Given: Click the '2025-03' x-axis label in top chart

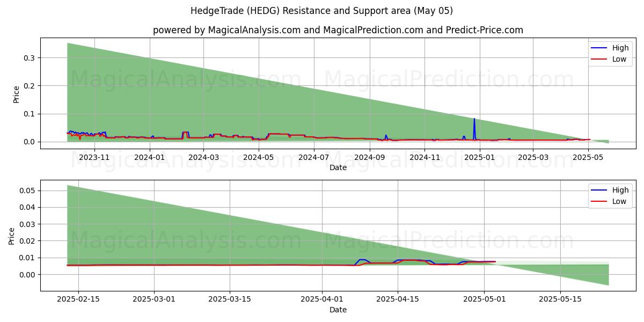Looking at the screenshot, I should point(532,157).
